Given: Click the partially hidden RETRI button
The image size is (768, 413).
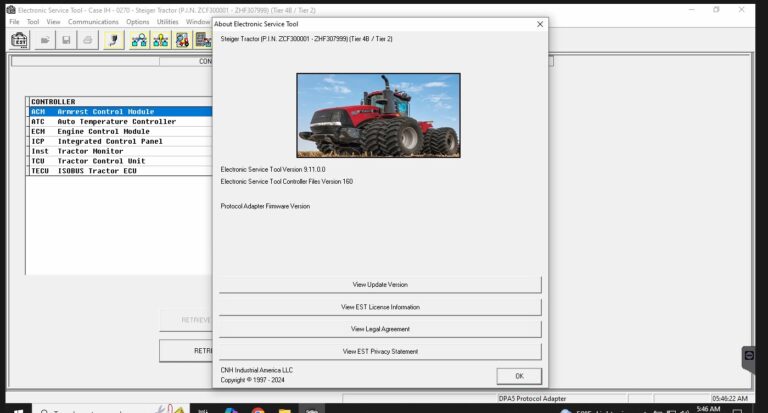Looking at the screenshot, I should [x=186, y=351].
